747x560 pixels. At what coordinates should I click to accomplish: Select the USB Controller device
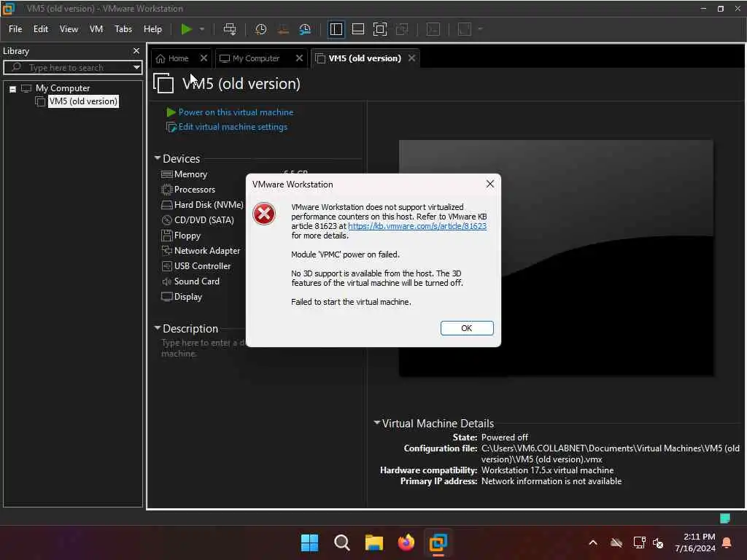point(202,266)
